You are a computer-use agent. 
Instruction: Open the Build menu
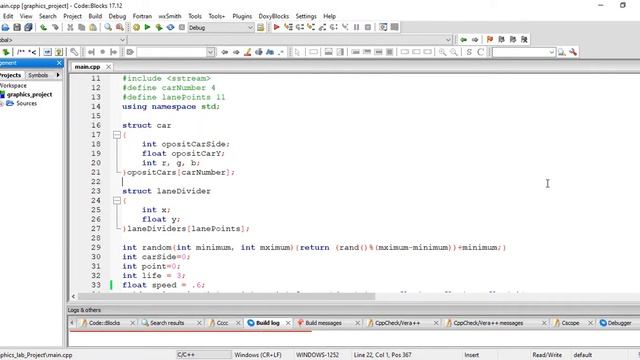coord(95,16)
